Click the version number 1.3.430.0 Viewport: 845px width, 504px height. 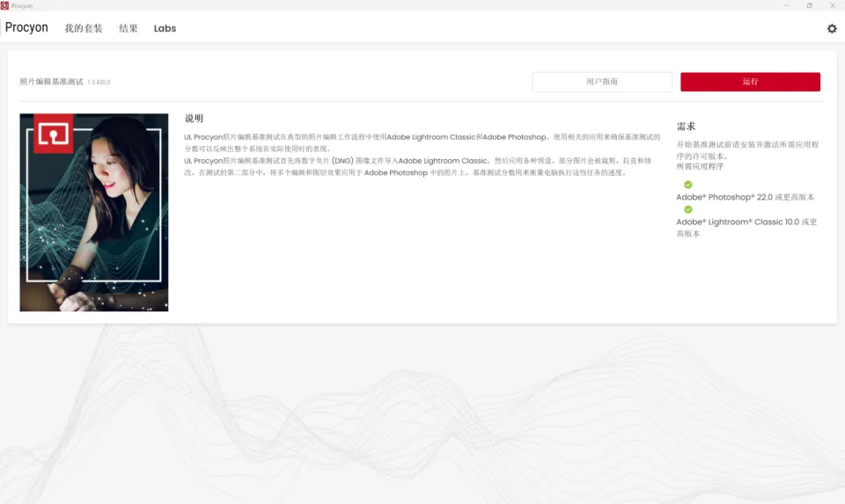(99, 83)
